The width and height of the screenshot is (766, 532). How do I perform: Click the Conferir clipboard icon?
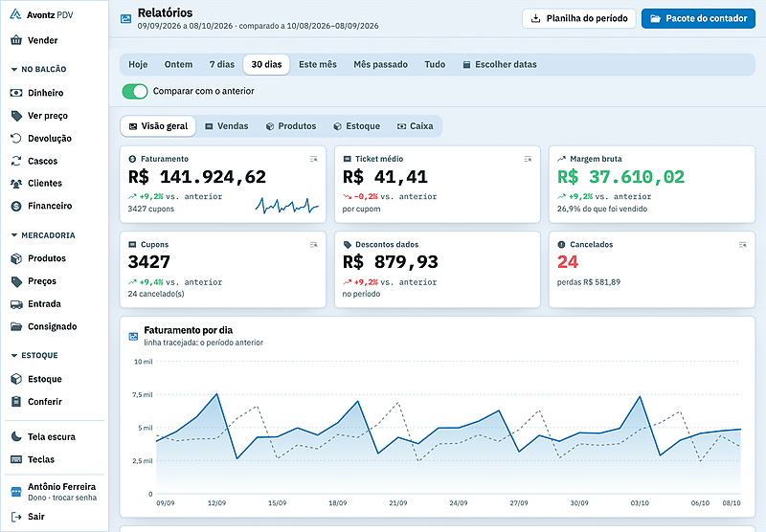click(x=16, y=402)
